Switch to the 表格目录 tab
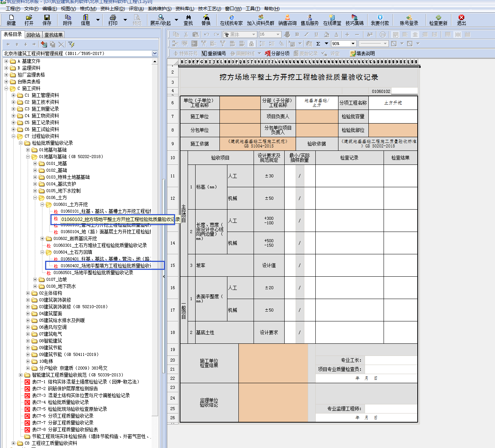This screenshot has width=495, height=448. click(x=13, y=34)
